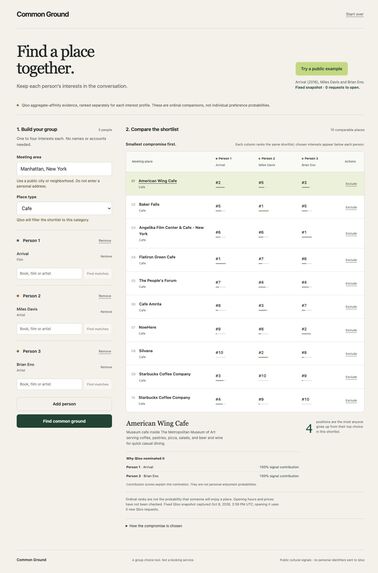The width and height of the screenshot is (378, 573).
Task: Exclude Angelika Film Center & Cafe
Action: pos(351,234)
